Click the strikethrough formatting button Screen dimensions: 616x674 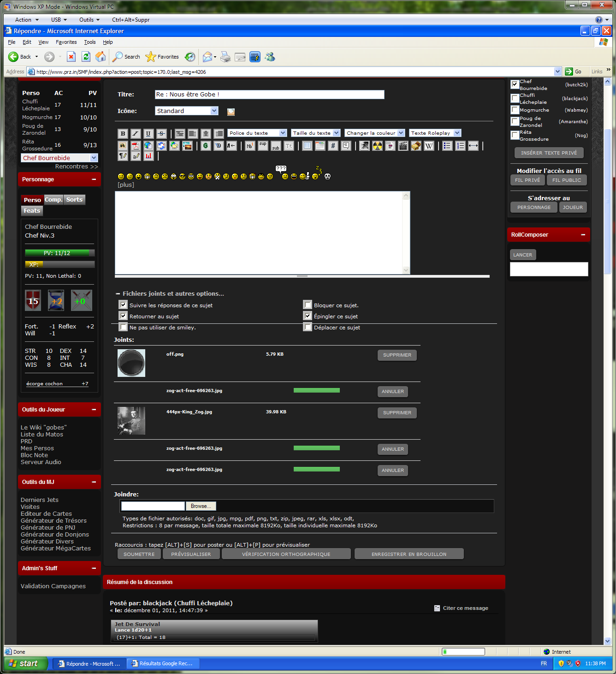click(161, 134)
